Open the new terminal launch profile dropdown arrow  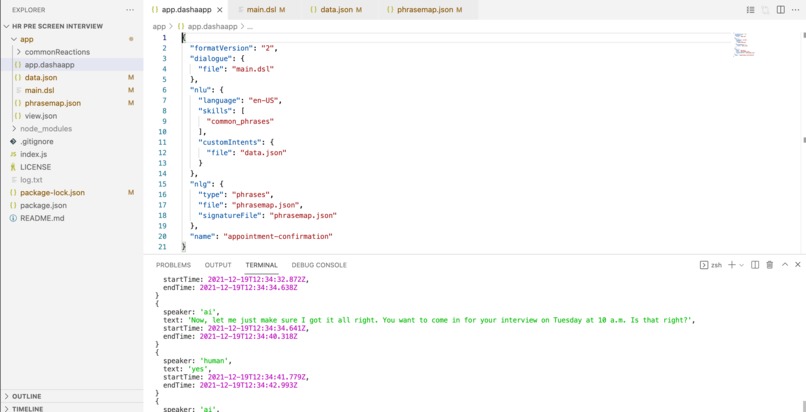741,265
